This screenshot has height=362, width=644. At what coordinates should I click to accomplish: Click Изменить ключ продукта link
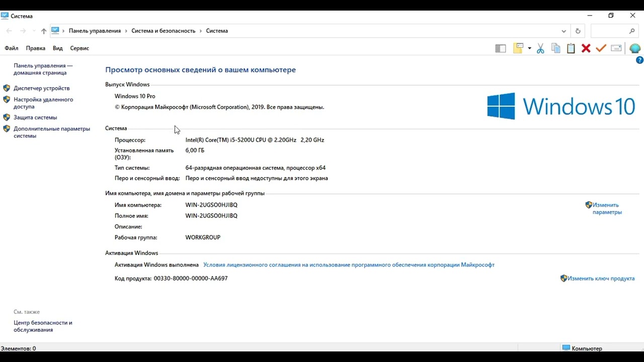click(601, 279)
